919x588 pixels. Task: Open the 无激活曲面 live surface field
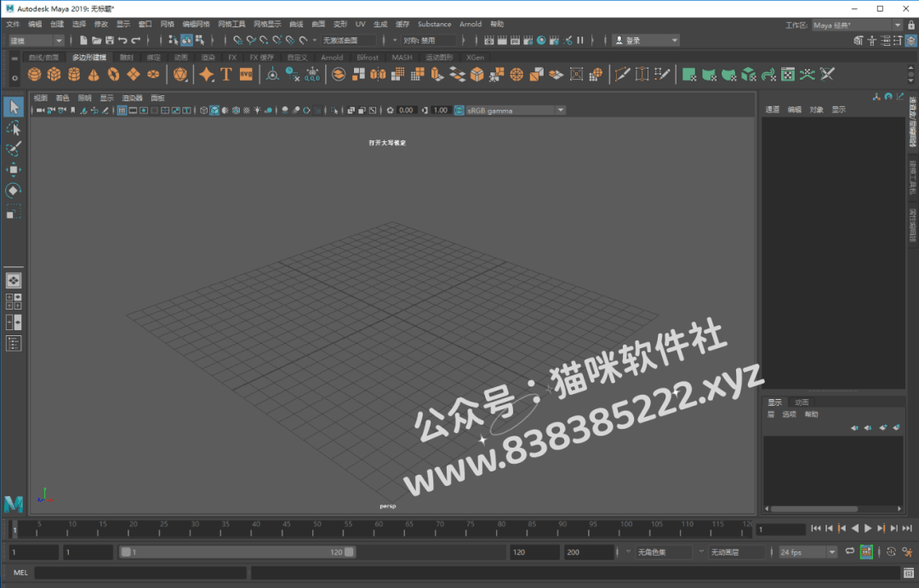click(x=348, y=41)
